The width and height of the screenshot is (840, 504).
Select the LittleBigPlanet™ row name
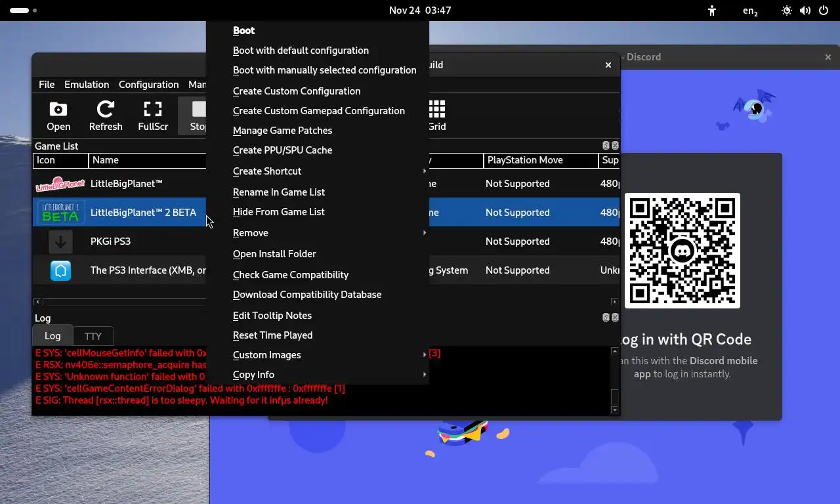127,184
